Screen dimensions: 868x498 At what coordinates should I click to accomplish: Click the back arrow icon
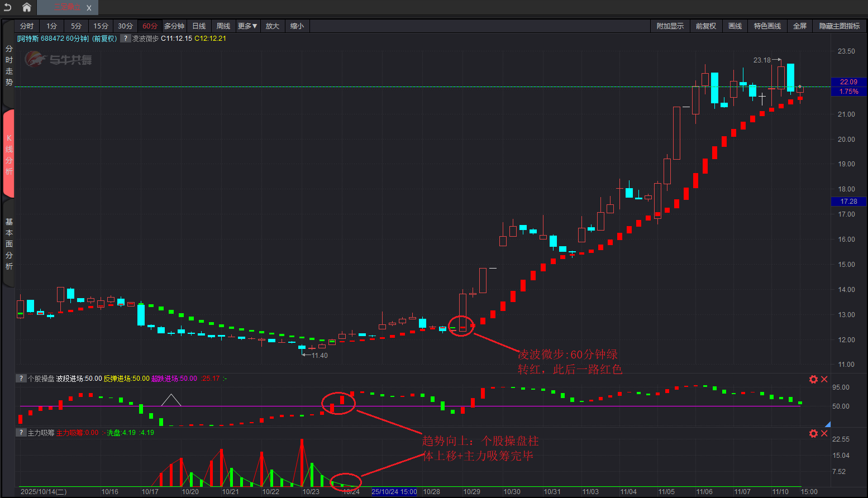pos(8,7)
